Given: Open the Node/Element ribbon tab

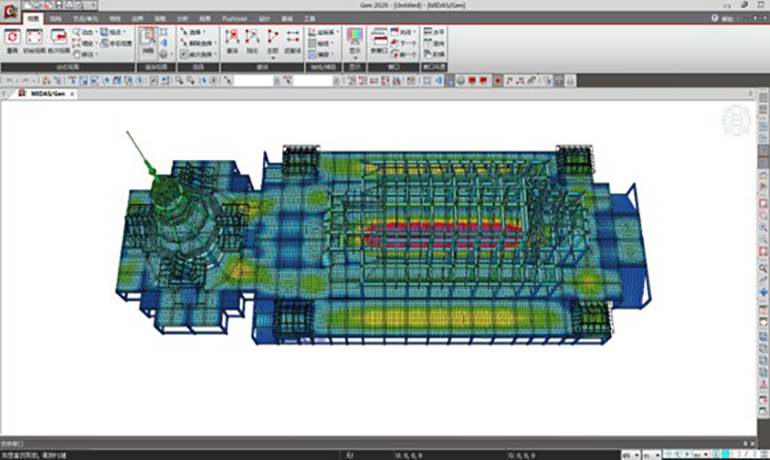Looking at the screenshot, I should [x=85, y=18].
